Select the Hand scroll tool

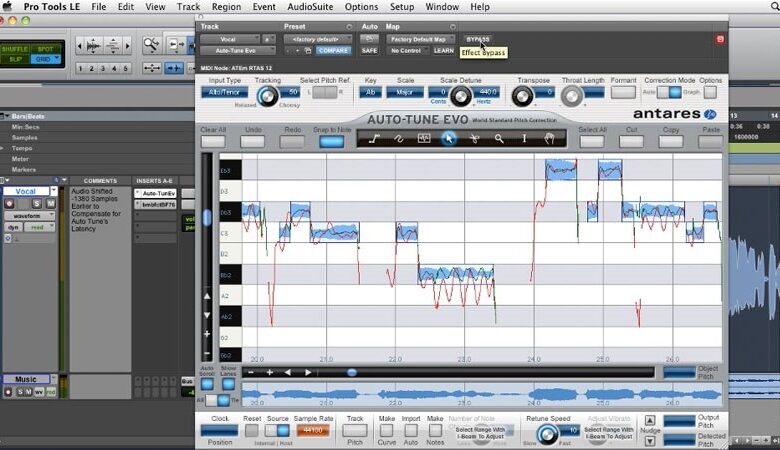tap(549, 139)
